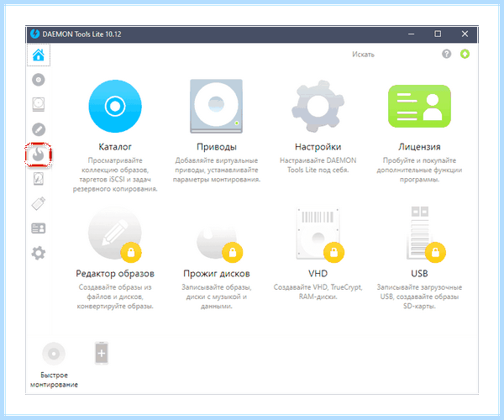Click description 'Настраивайте DAEMON Tools Lite под себя'
Image resolution: width=504 pixels, height=420 pixels.
point(318,165)
